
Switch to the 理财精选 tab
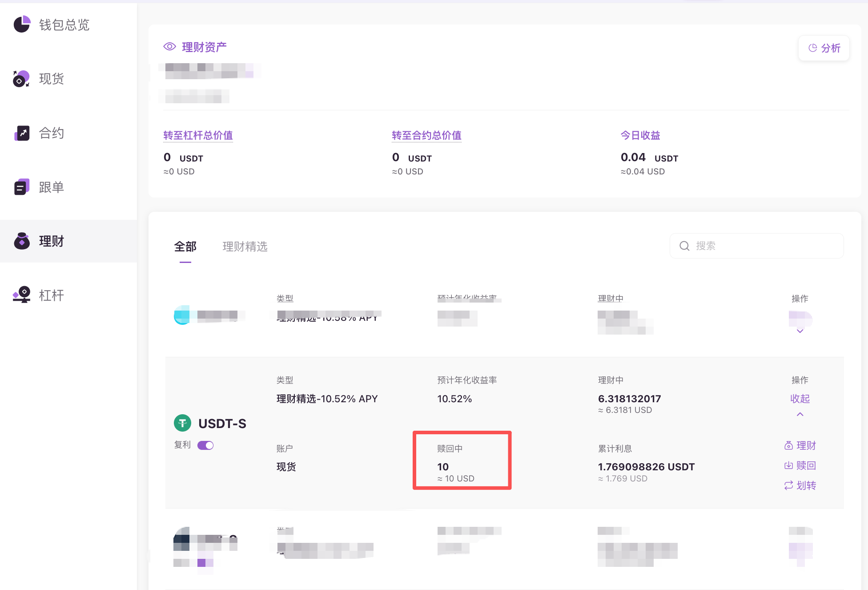tap(245, 247)
